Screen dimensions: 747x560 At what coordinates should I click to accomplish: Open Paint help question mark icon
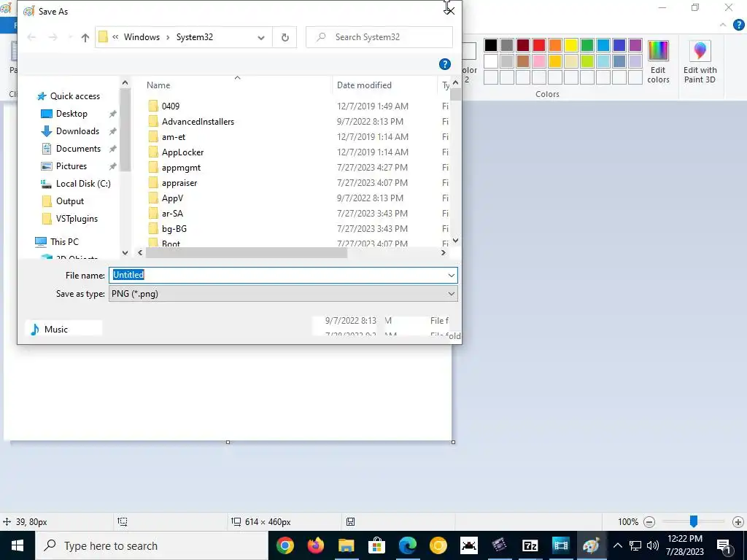(738, 25)
